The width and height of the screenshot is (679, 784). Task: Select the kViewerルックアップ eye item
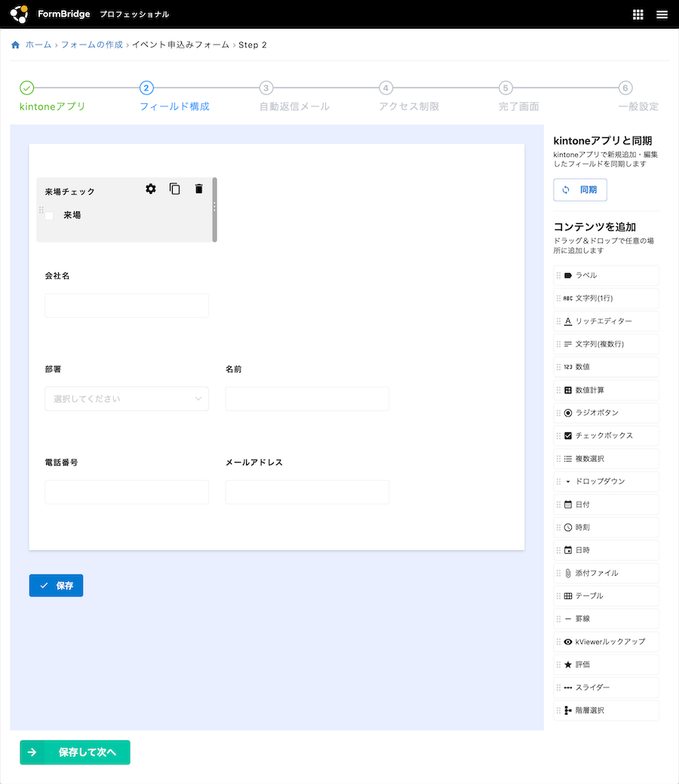click(607, 641)
